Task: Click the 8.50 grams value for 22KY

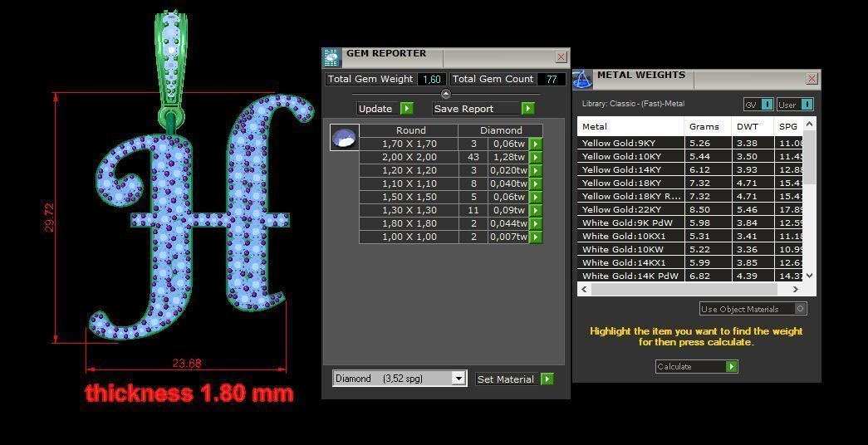Action: pos(699,210)
